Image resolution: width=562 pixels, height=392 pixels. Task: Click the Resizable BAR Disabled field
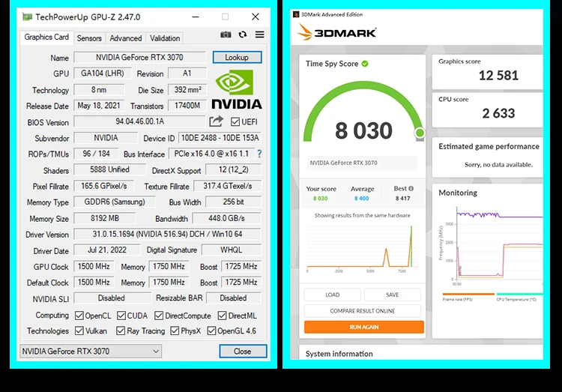pyautogui.click(x=233, y=298)
